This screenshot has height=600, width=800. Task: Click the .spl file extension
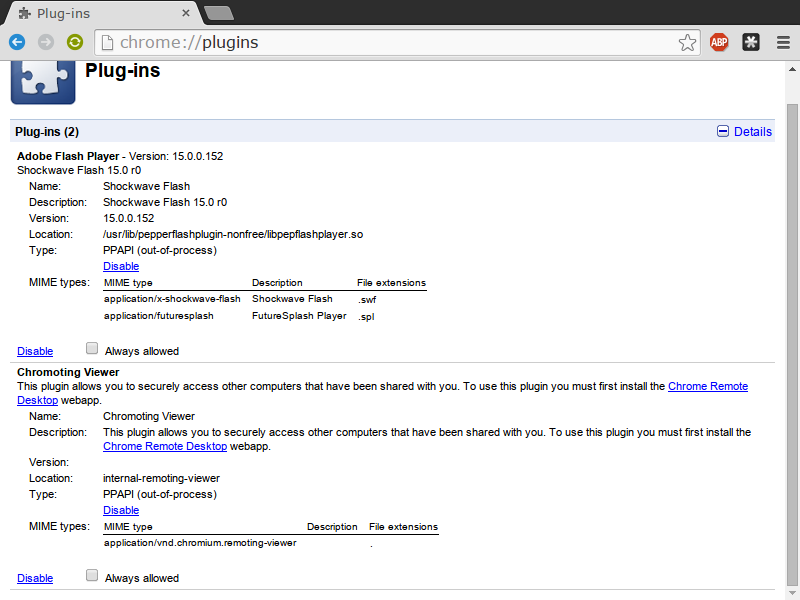[366, 316]
